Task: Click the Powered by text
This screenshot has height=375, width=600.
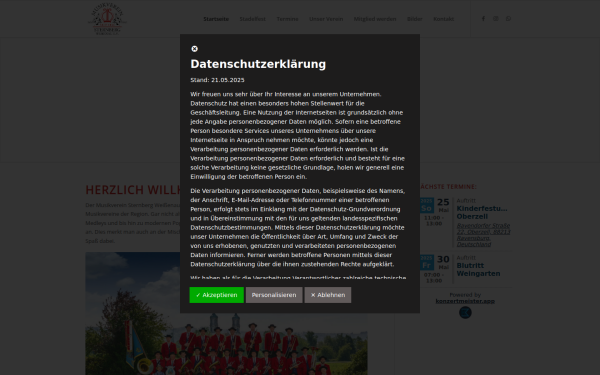Action: pyautogui.click(x=465, y=295)
